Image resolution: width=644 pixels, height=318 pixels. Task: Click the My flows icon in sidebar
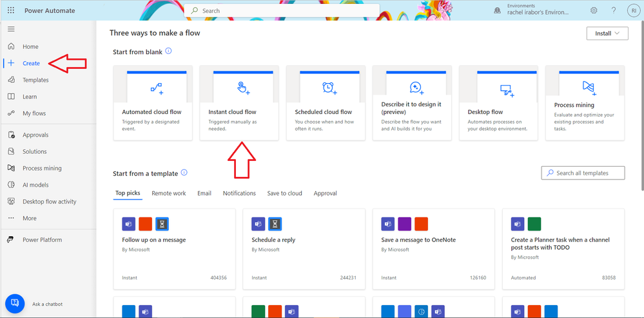[12, 113]
